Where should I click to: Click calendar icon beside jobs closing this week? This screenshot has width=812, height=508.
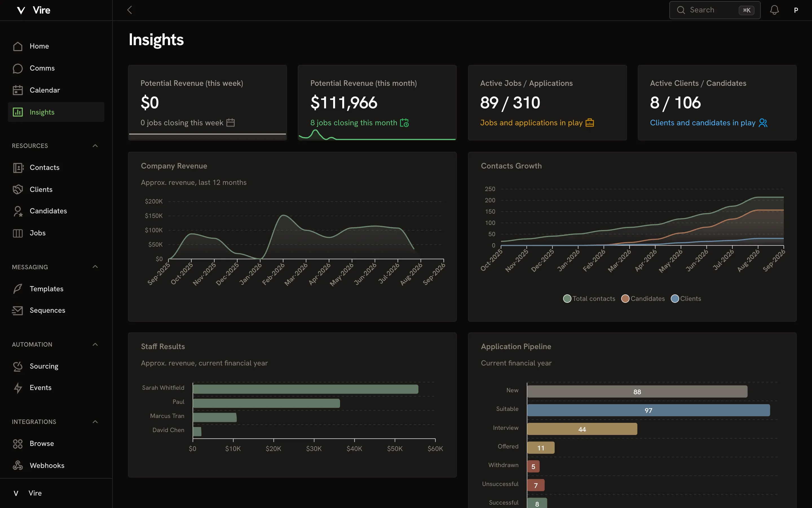231,123
